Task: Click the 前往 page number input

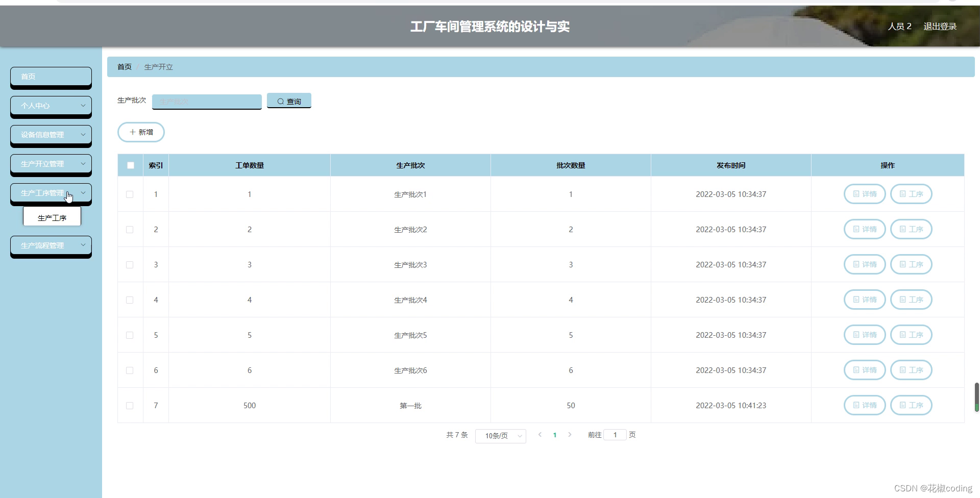Action: tap(615, 435)
